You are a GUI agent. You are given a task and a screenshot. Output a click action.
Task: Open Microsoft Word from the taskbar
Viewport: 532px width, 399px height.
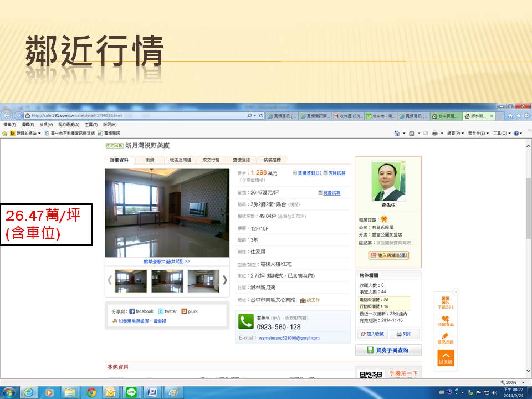(x=152, y=392)
